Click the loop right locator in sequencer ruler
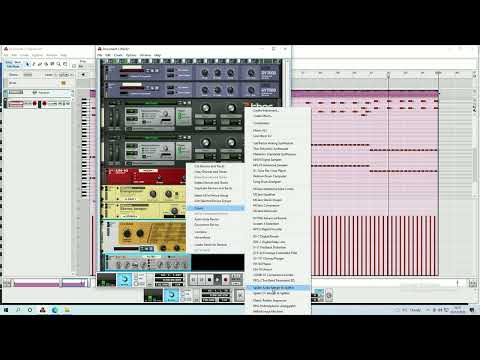The height and width of the screenshot is (360, 480). coord(438,72)
